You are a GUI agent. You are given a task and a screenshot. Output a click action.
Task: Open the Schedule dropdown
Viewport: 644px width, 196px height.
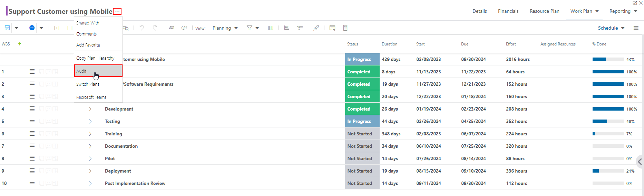611,28
